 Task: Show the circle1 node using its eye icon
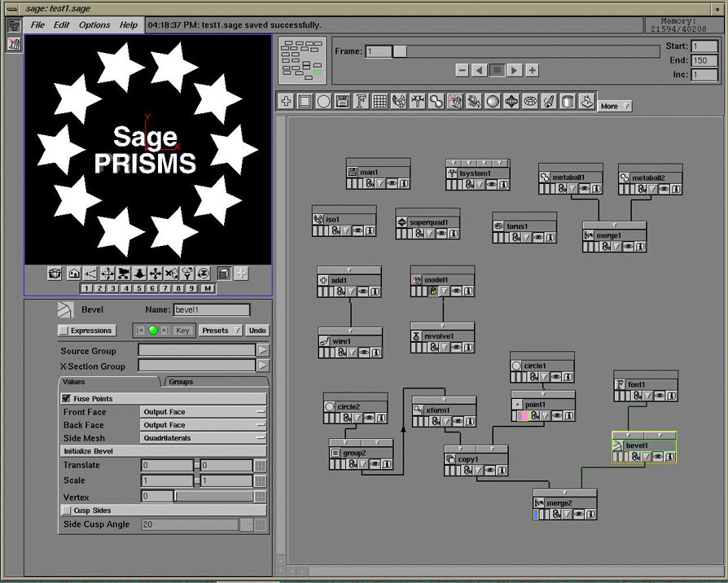click(x=555, y=377)
